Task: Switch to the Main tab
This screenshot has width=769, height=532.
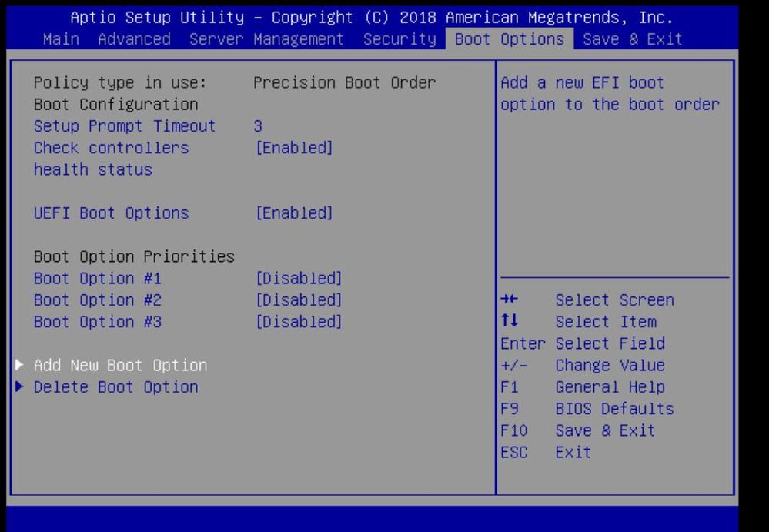Action: coord(61,38)
